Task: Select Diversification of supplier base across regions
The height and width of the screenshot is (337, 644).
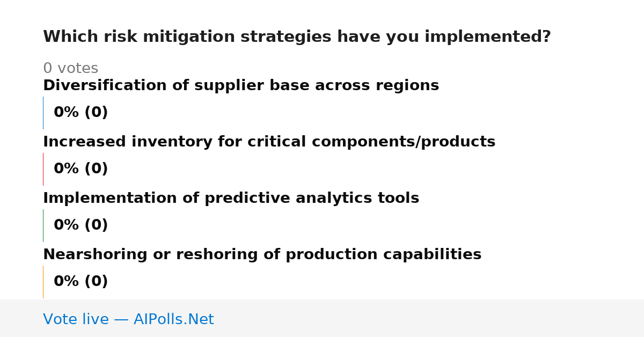Action: pos(241,86)
